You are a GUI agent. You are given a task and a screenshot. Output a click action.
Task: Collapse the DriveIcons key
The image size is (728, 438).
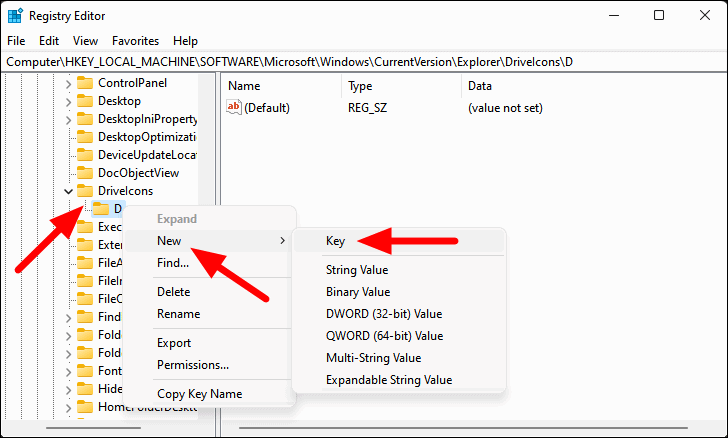(68, 191)
